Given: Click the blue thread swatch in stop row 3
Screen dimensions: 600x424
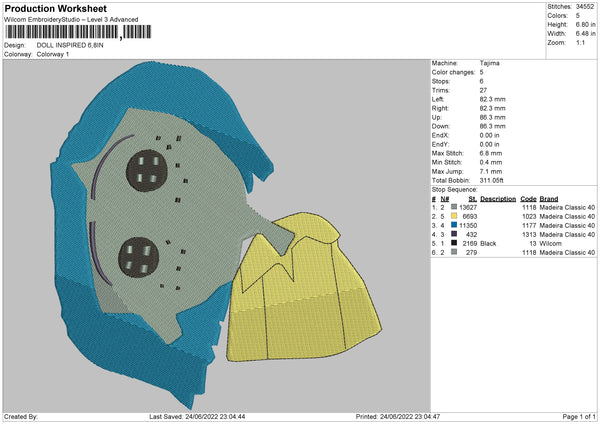Looking at the screenshot, I should click(x=454, y=225).
